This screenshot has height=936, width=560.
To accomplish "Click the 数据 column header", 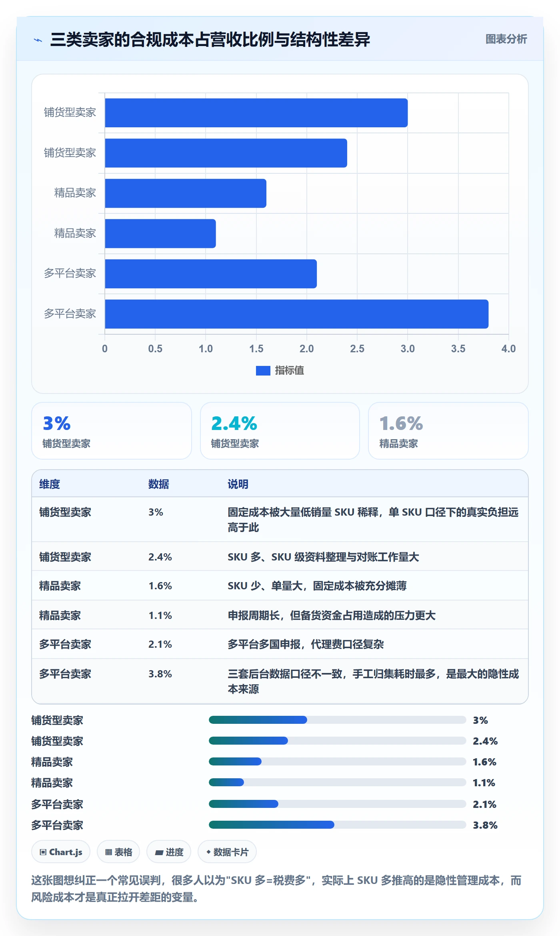I will [x=159, y=484].
